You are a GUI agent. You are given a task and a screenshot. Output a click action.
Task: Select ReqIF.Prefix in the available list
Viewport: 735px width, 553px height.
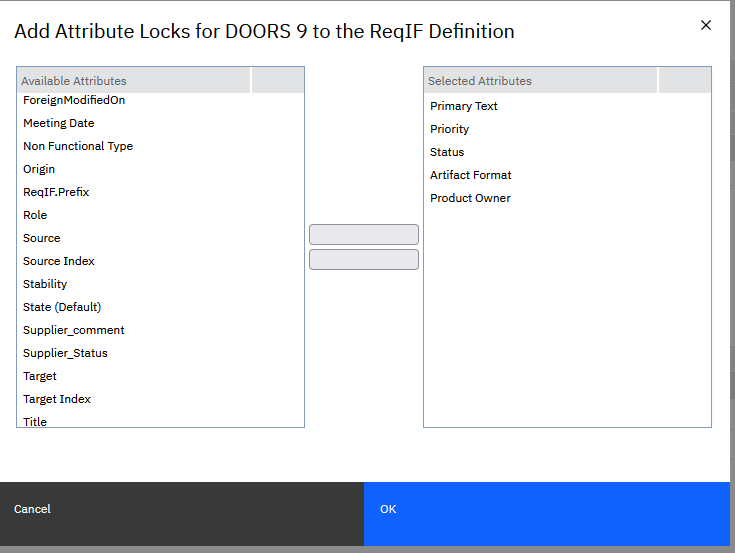coord(56,192)
